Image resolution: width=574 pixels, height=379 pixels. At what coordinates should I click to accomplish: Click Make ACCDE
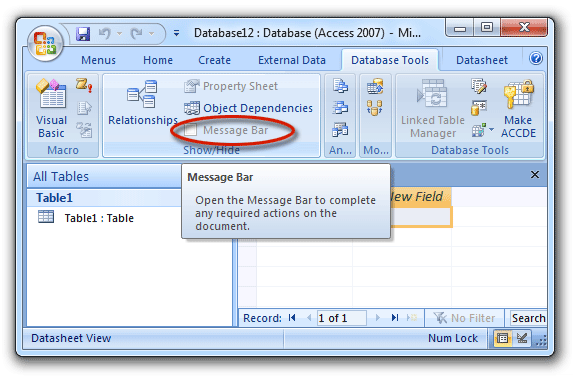pyautogui.click(x=518, y=108)
